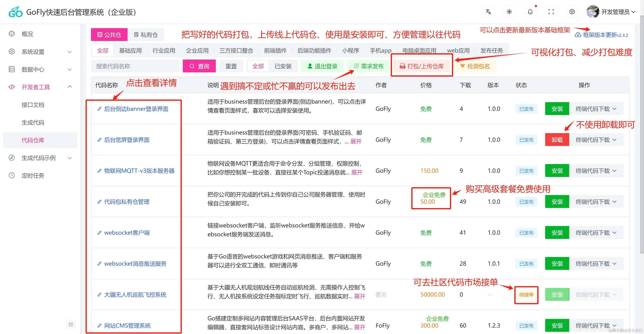Switch to the 小程序 category tab
This screenshot has width=644, height=334.
350,50
